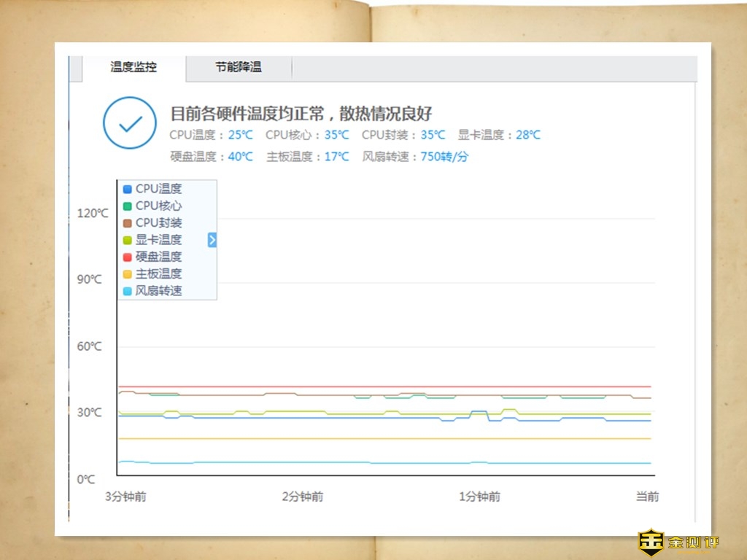Click the 硬盘温度 40℃ value
This screenshot has height=560, width=747.
(240, 157)
